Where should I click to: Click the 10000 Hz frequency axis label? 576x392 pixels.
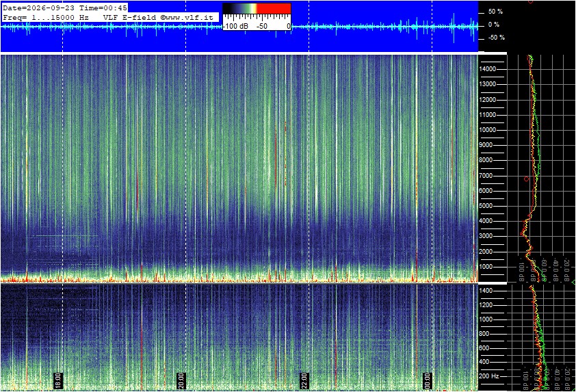487,130
